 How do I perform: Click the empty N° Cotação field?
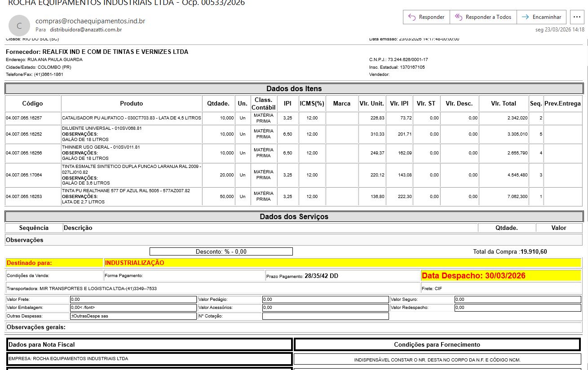tap(325, 316)
